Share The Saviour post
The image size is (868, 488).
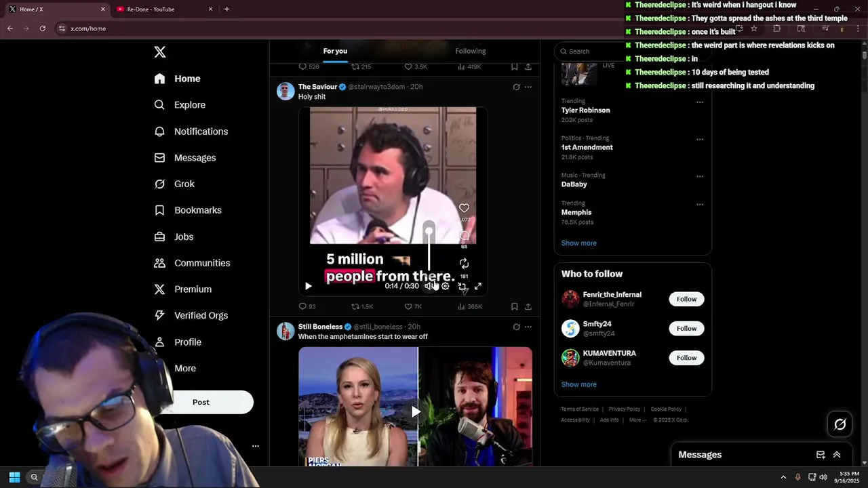point(528,306)
